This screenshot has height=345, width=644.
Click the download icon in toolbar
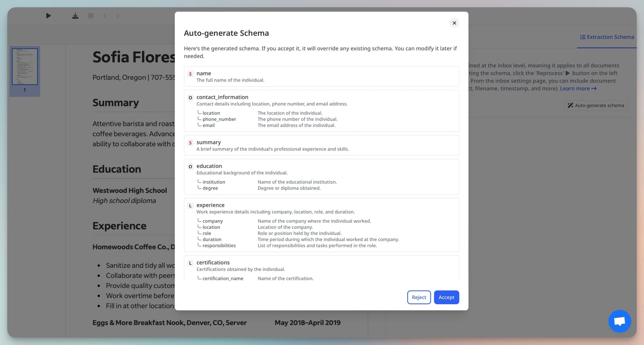coord(75,16)
